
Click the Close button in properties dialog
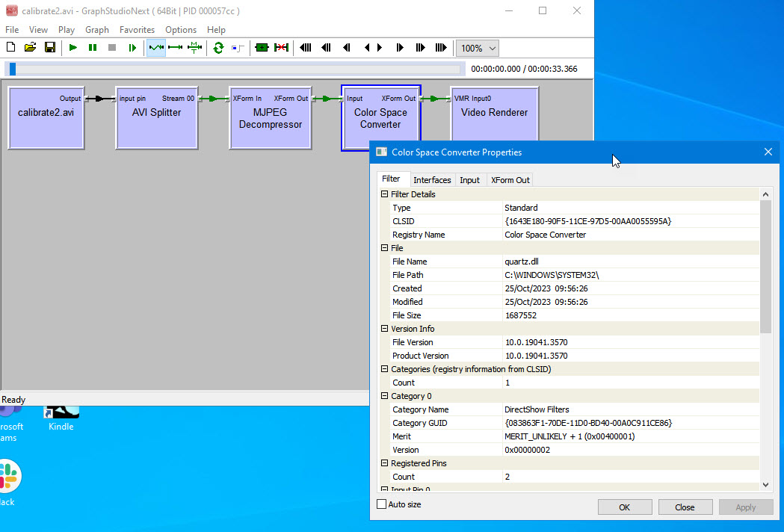685,507
